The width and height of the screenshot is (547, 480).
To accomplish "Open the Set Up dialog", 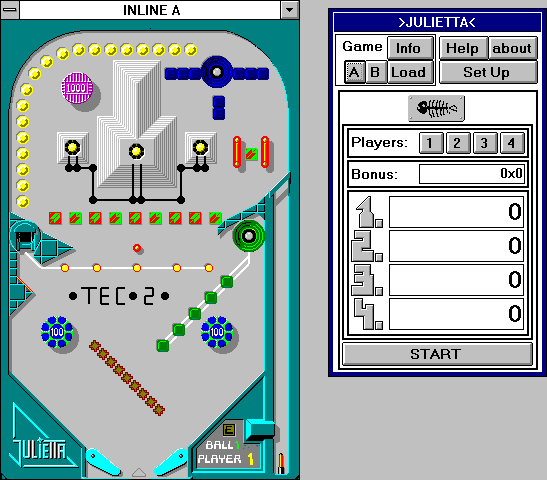I will coord(488,72).
